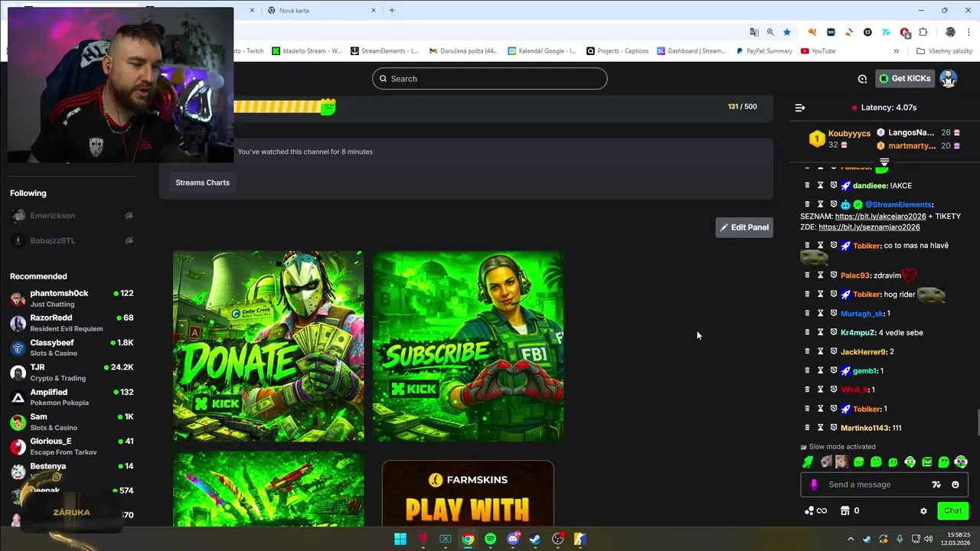Screen dimensions: 980x551
Task: Open the emoji picker in the message box
Action: [x=955, y=484]
